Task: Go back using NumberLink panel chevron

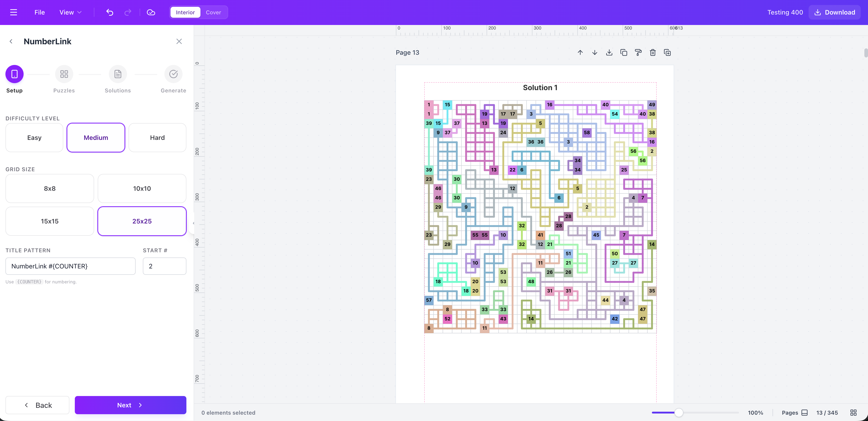Action: [11, 42]
